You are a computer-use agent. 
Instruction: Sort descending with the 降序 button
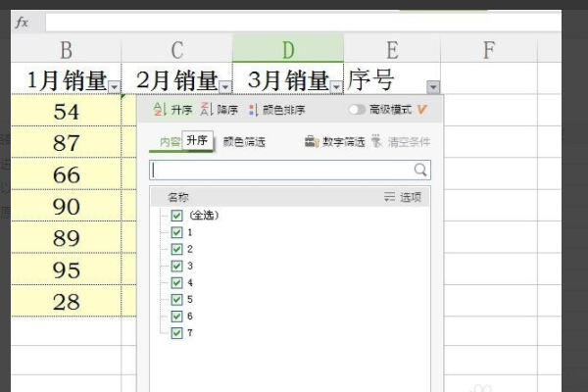tap(220, 110)
